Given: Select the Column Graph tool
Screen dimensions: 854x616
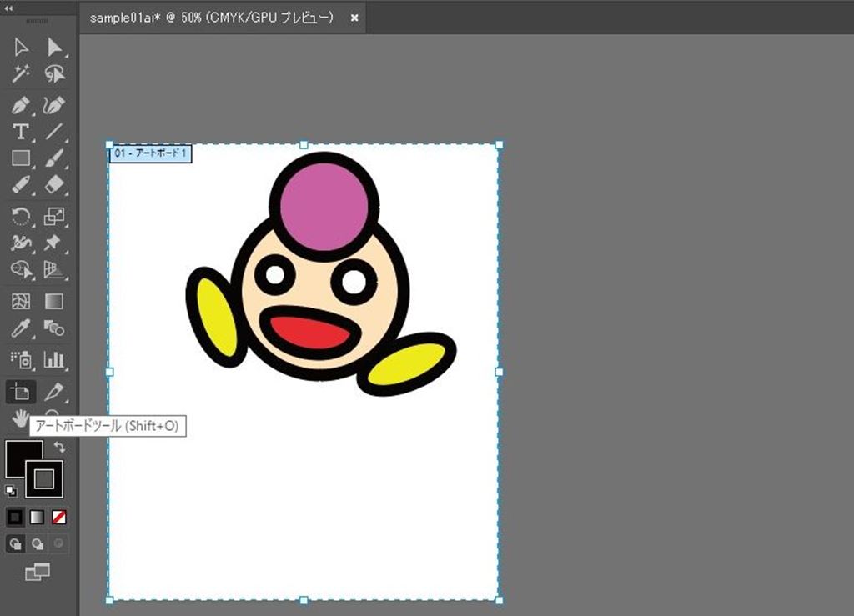Looking at the screenshot, I should pos(54,360).
